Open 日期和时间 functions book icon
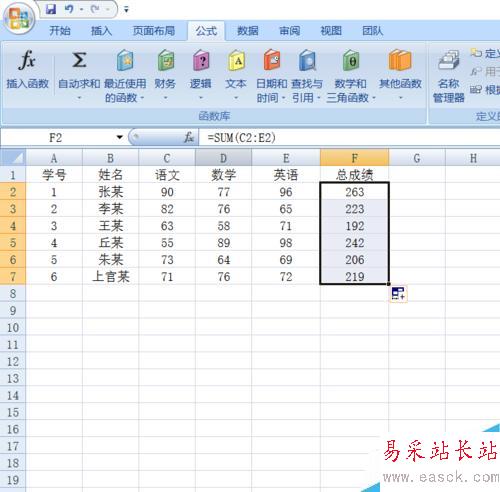Screen dimensions: 500x492 click(272, 60)
